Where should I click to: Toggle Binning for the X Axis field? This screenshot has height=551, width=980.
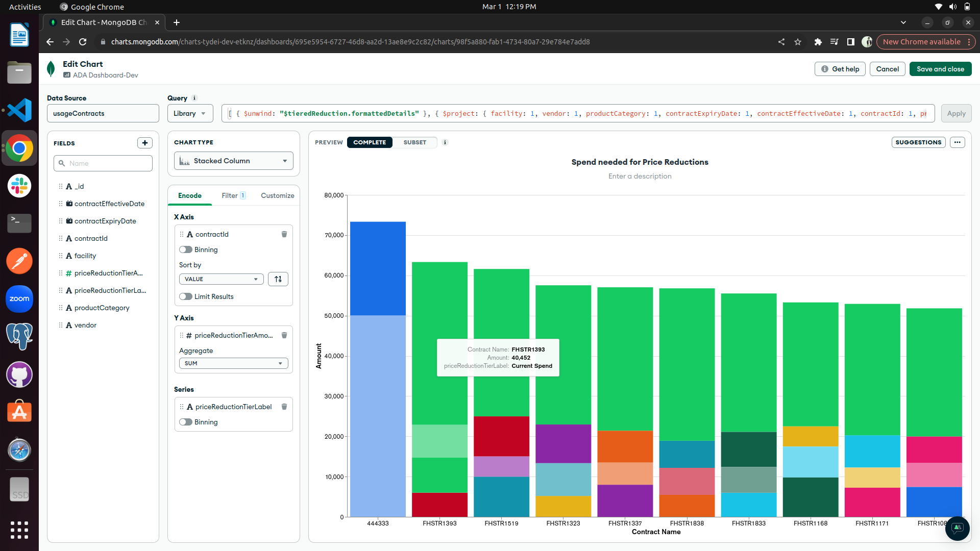(x=186, y=249)
